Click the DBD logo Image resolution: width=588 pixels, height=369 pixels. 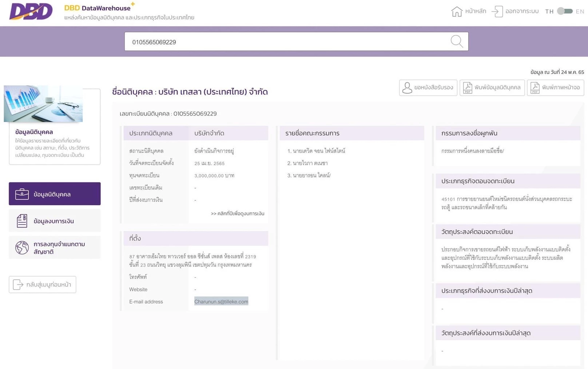click(x=31, y=12)
